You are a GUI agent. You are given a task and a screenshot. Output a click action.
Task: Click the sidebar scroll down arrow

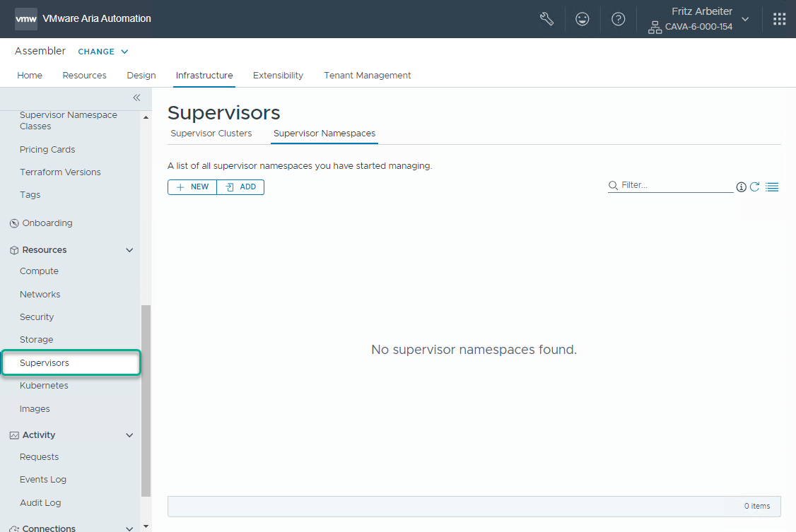[x=146, y=526]
